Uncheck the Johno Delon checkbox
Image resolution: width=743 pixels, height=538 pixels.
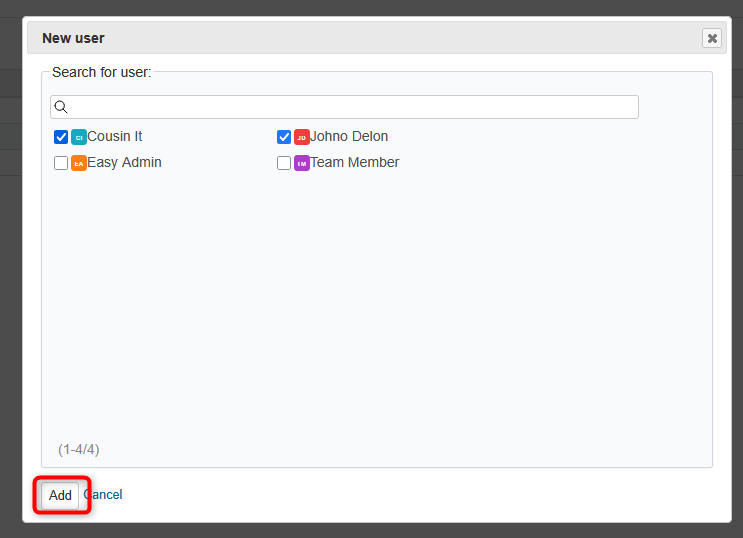pyautogui.click(x=284, y=137)
